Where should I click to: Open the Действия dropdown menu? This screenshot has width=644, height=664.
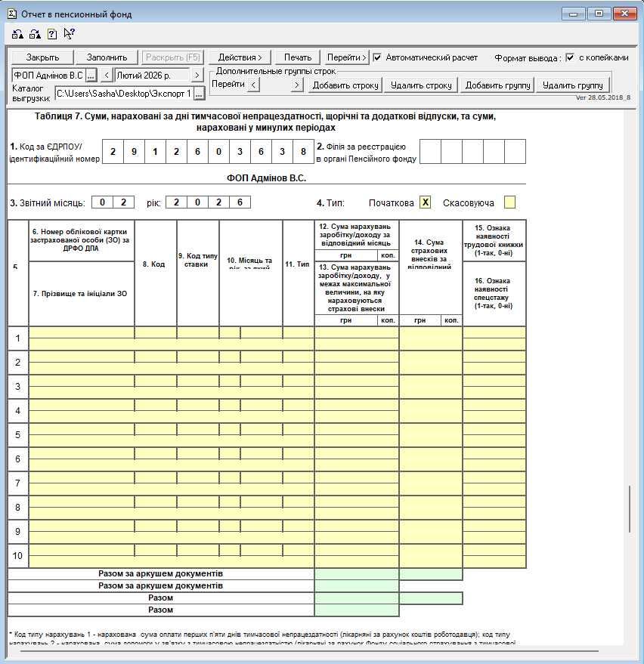240,57
